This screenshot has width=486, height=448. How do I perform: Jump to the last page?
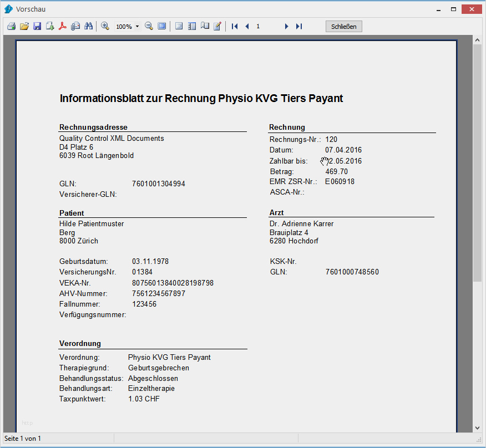point(299,26)
